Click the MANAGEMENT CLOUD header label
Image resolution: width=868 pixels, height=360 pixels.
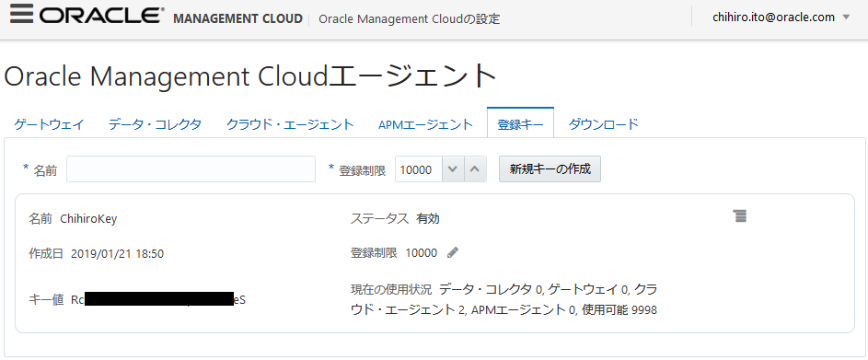click(238, 18)
